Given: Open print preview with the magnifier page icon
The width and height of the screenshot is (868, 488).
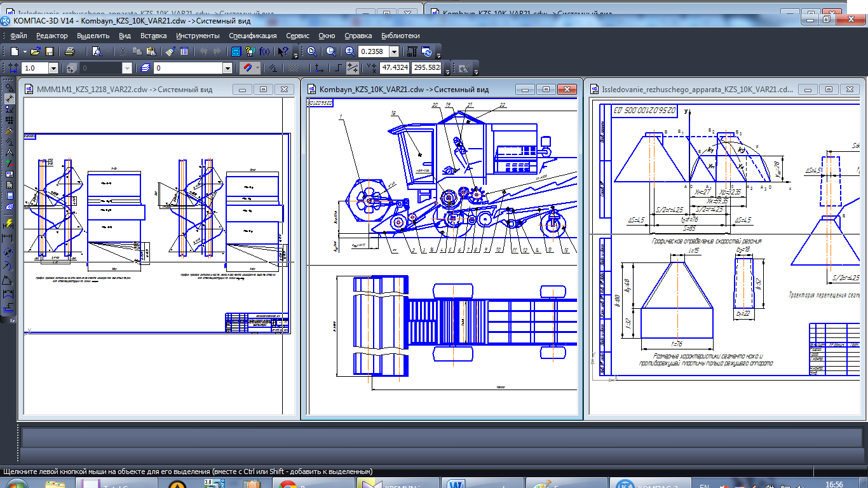Looking at the screenshot, I should pyautogui.click(x=96, y=51).
